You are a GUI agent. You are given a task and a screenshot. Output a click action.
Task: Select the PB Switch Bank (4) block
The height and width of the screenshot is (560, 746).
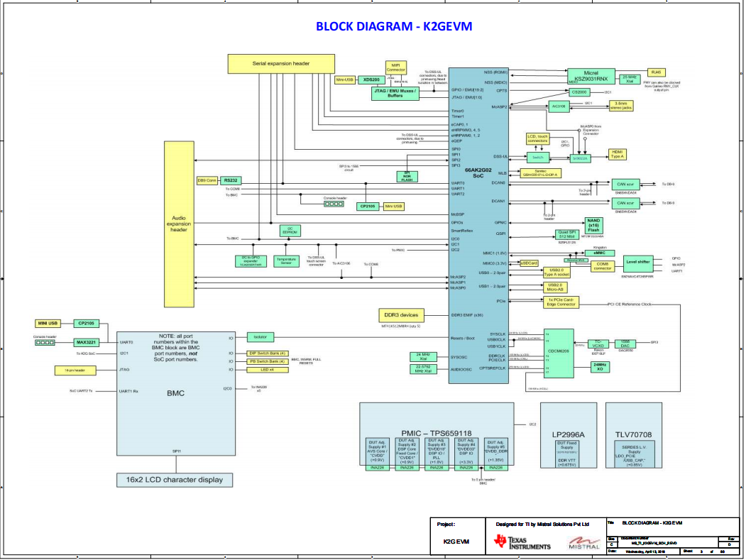coord(268,361)
